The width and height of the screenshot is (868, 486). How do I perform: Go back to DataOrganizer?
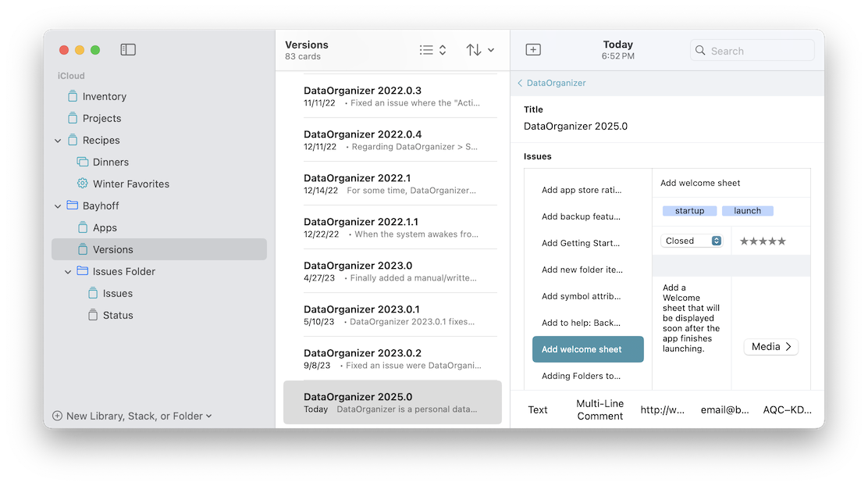551,83
